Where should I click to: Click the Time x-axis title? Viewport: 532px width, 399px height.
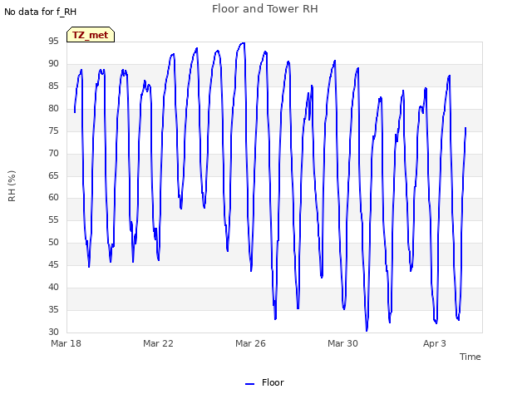point(470,357)
